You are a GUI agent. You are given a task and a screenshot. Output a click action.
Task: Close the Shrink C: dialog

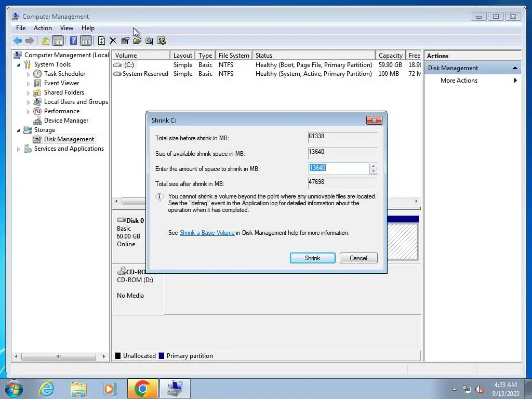[x=374, y=120]
